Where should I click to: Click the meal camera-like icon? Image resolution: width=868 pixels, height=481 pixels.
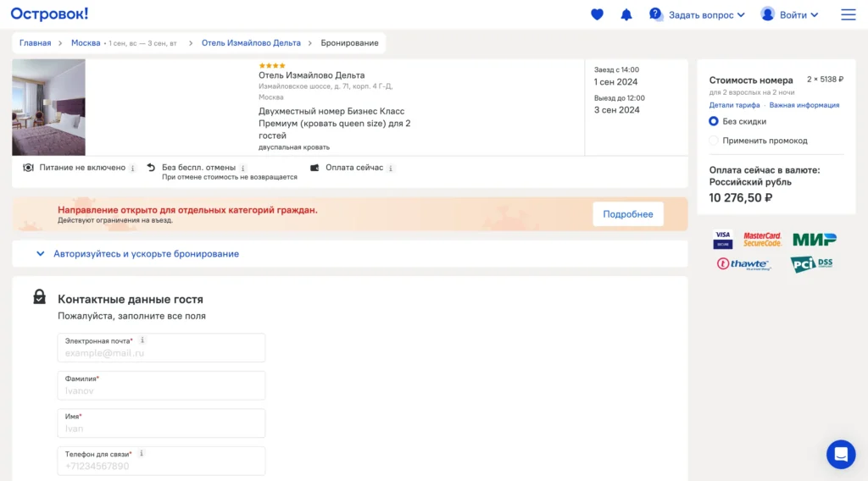click(28, 168)
